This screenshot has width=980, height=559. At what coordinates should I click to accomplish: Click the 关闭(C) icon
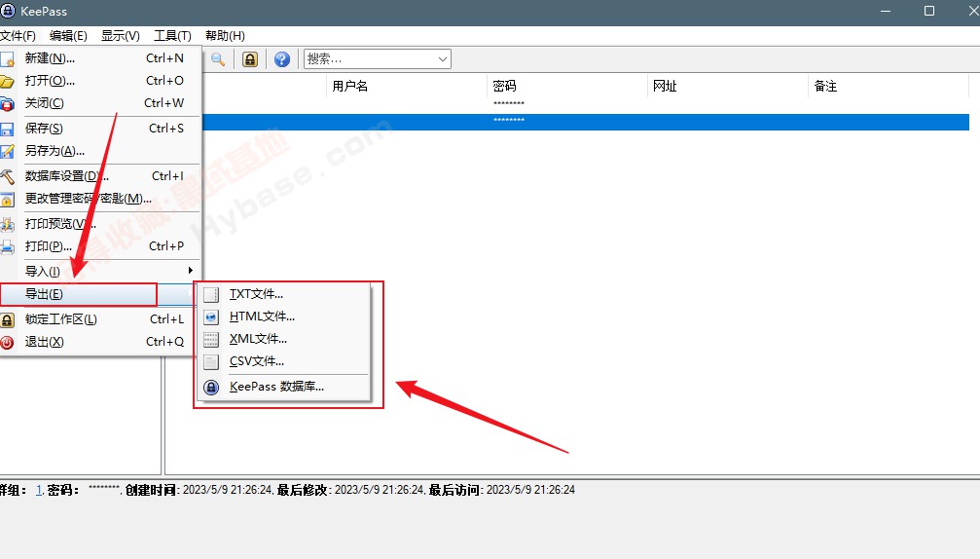(7, 104)
